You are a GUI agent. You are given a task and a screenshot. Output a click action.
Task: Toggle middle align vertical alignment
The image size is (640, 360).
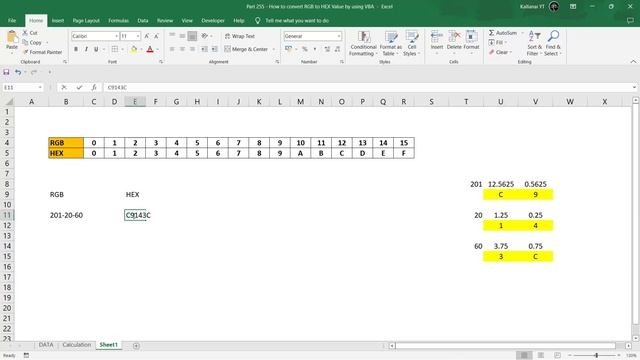point(182,36)
